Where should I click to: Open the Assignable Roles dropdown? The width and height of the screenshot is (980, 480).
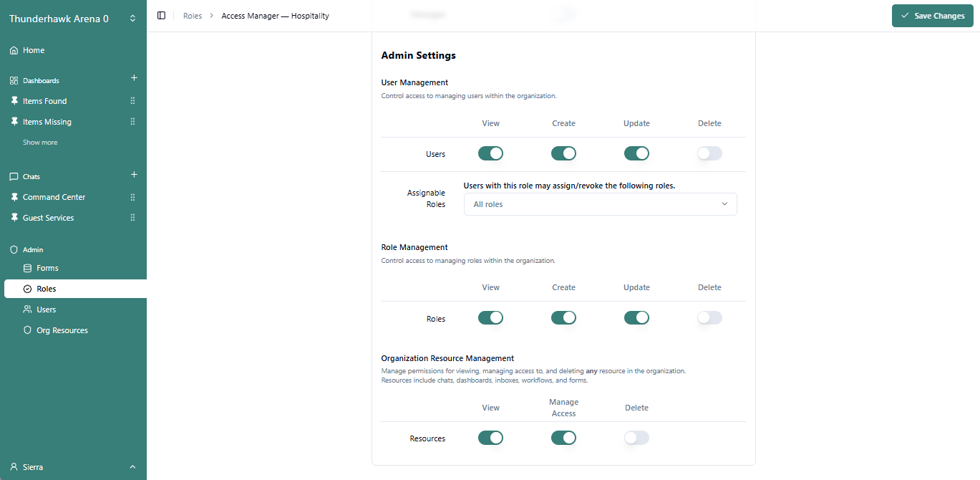pos(600,204)
